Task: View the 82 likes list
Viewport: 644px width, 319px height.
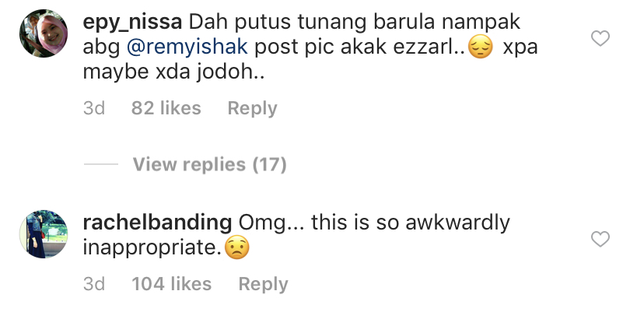Action: click(166, 108)
